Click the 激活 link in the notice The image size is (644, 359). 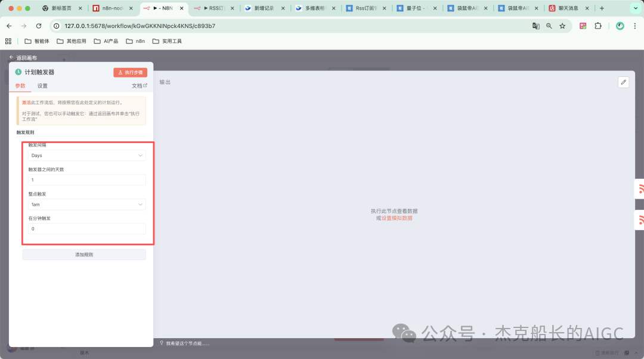[x=26, y=103]
